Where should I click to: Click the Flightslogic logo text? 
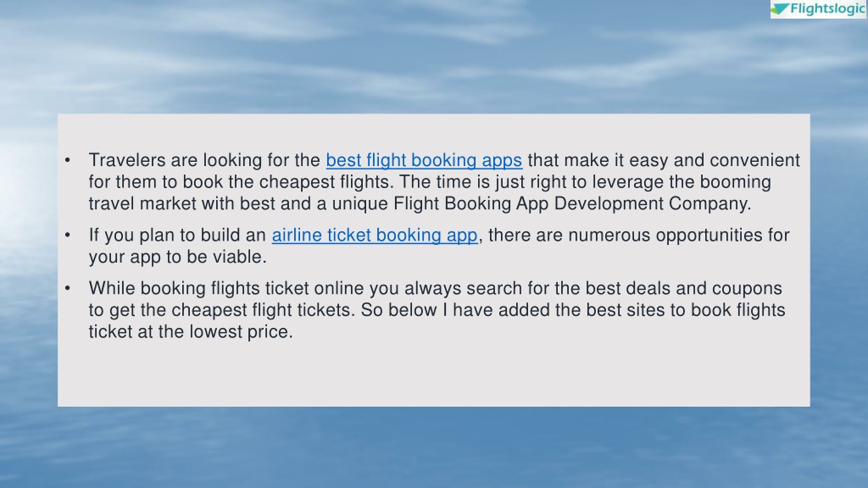[x=827, y=8]
